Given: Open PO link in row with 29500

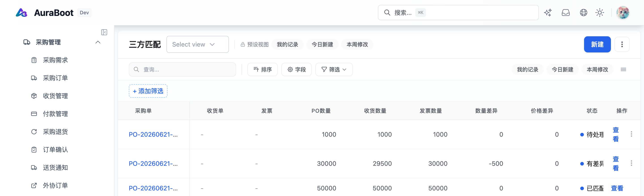Looking at the screenshot, I should coord(153,164).
